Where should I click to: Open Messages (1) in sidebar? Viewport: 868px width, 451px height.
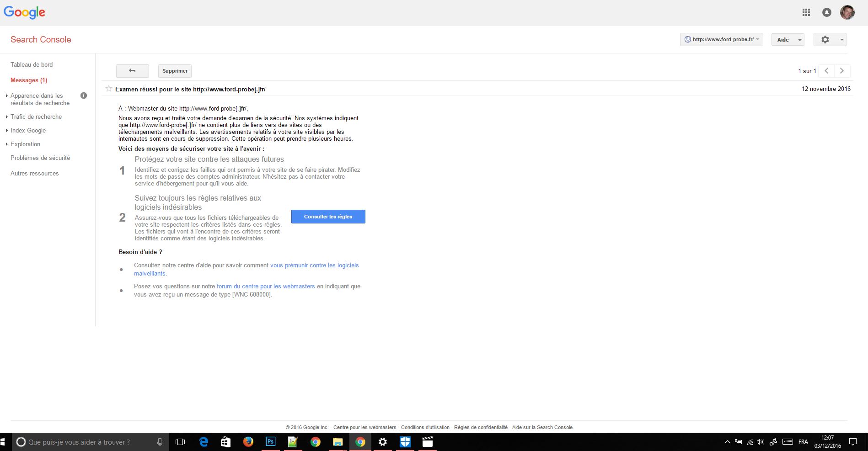[x=29, y=80]
